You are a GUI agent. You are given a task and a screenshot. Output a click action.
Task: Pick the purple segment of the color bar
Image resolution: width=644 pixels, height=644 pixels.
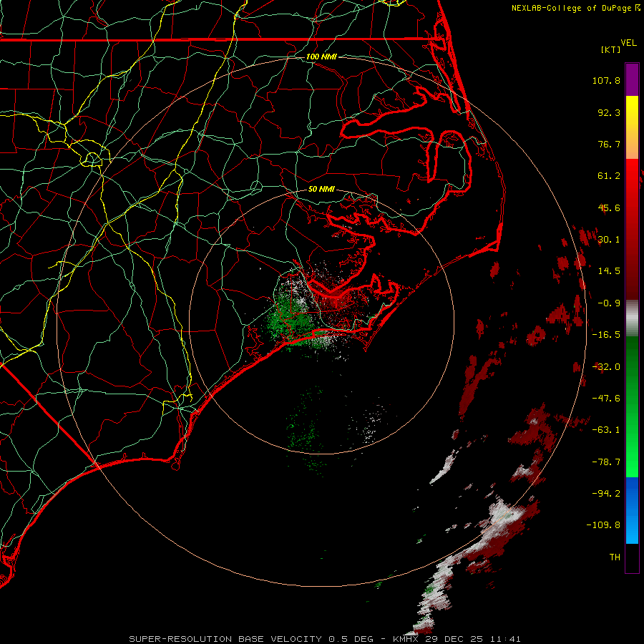[x=632, y=79]
